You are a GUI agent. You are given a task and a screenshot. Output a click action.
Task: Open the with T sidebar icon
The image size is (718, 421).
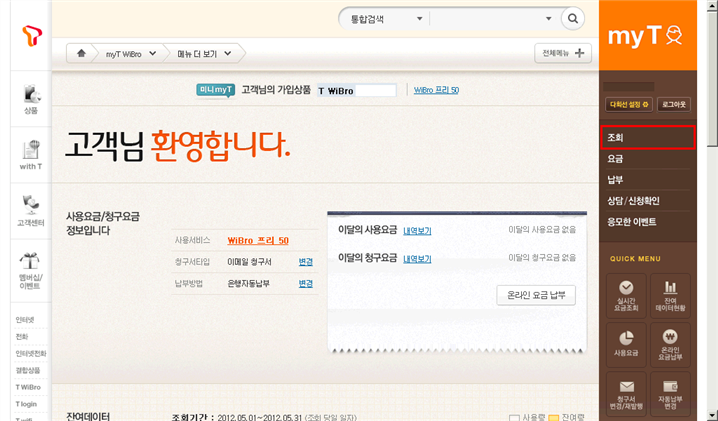coord(31,155)
